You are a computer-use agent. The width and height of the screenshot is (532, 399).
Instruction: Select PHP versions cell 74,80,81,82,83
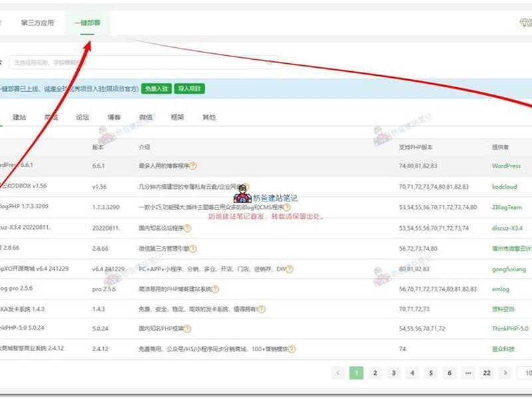418,166
